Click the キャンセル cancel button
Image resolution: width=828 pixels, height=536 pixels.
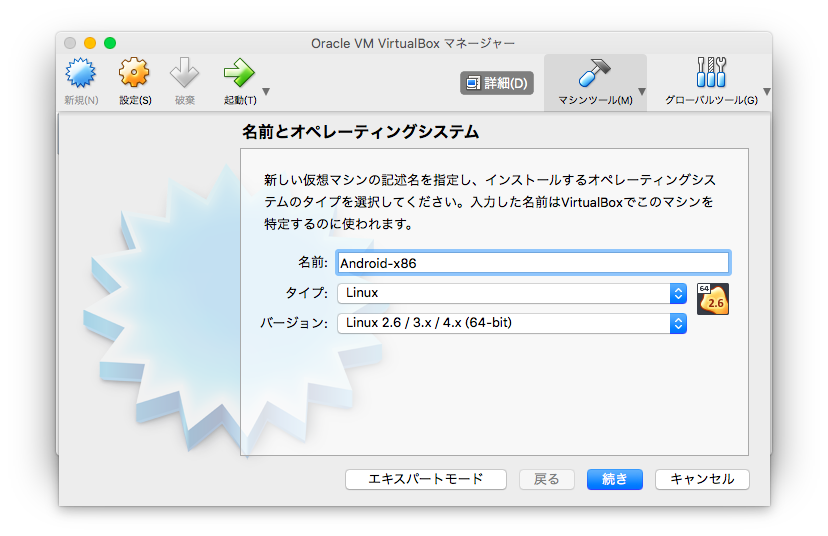[x=702, y=479]
